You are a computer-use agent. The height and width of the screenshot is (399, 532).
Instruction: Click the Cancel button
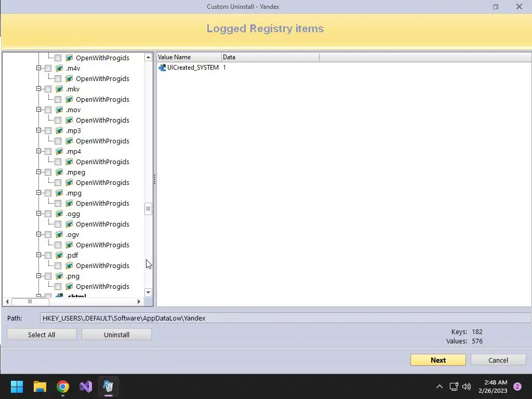click(498, 360)
